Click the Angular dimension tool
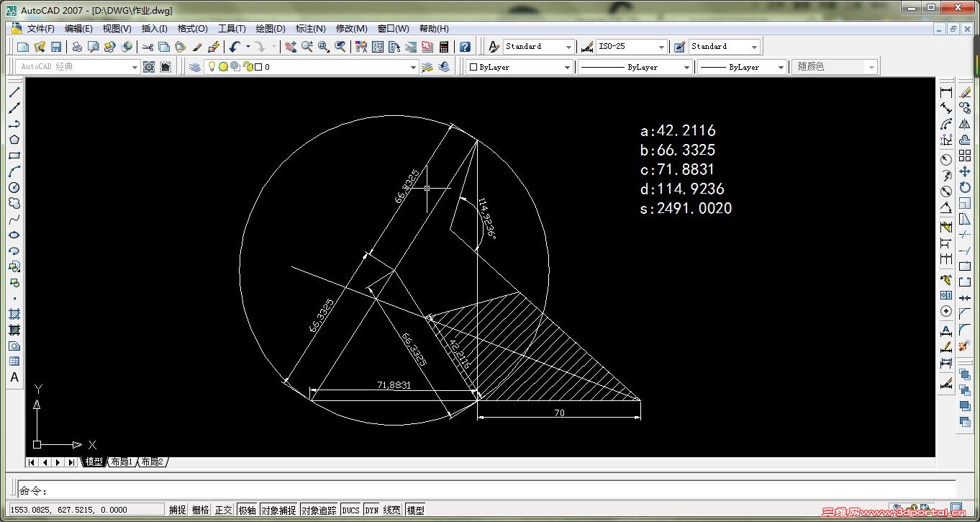 (x=946, y=208)
